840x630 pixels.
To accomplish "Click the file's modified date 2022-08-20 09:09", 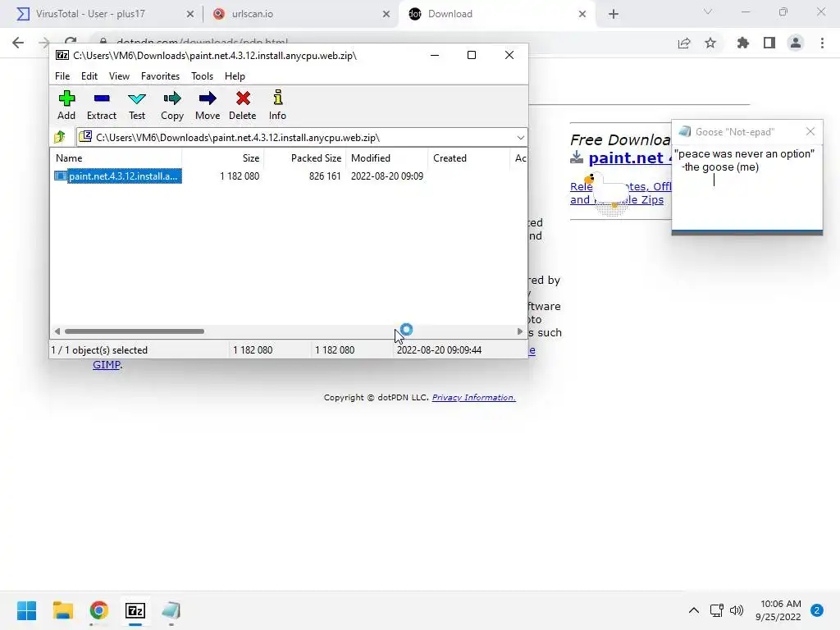I will 387,176.
